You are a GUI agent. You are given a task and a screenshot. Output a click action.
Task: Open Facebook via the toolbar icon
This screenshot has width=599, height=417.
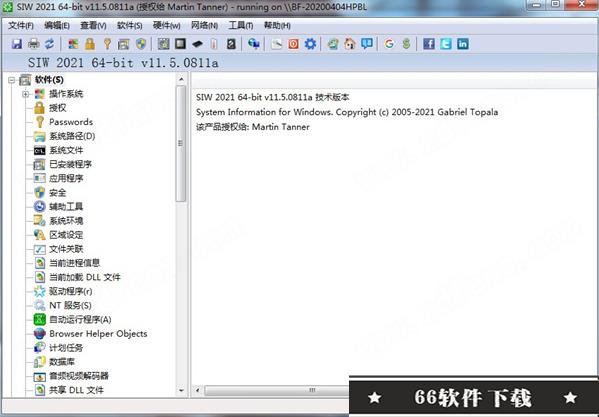pyautogui.click(x=429, y=44)
